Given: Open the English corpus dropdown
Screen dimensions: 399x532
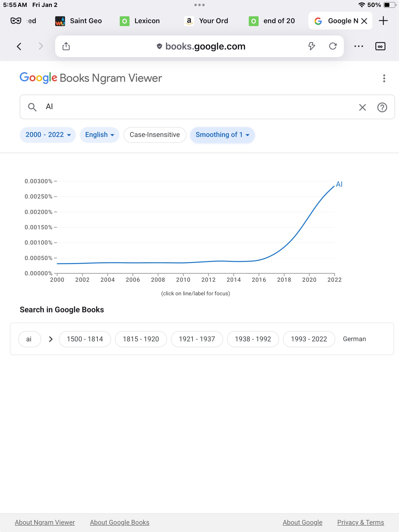Looking at the screenshot, I should point(100,135).
